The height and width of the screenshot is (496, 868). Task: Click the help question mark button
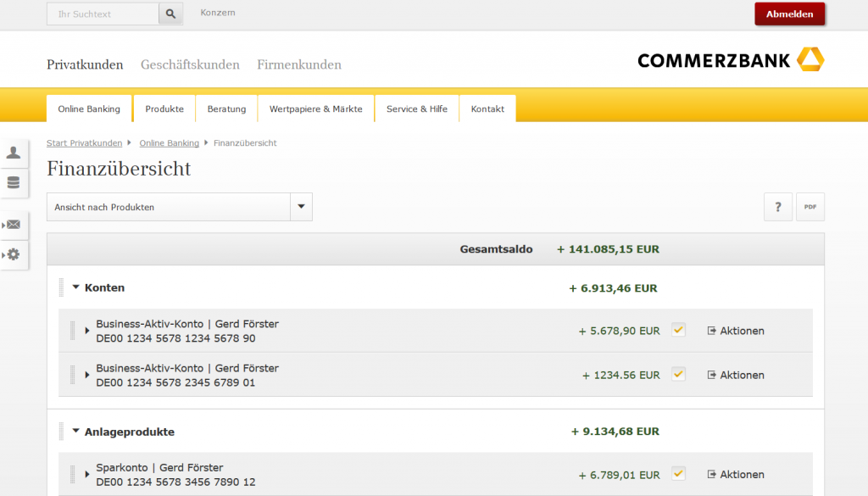click(x=778, y=207)
